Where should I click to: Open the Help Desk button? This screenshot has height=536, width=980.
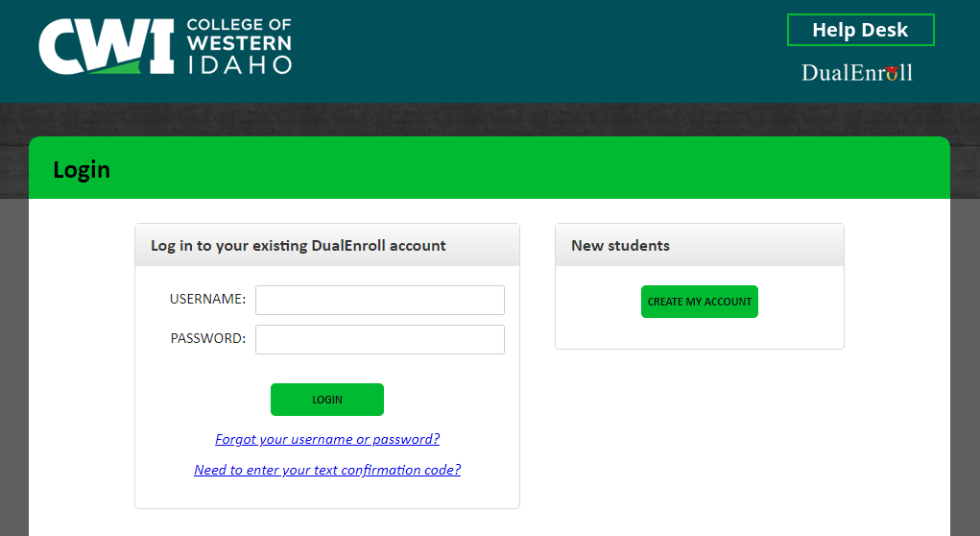click(x=861, y=30)
